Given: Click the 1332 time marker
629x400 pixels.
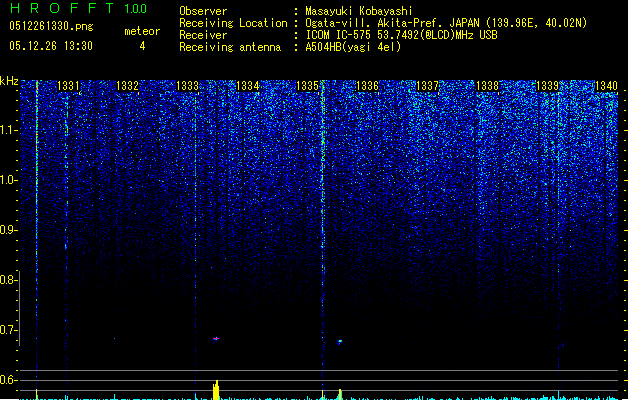Looking at the screenshot, I should pyautogui.click(x=127, y=86).
